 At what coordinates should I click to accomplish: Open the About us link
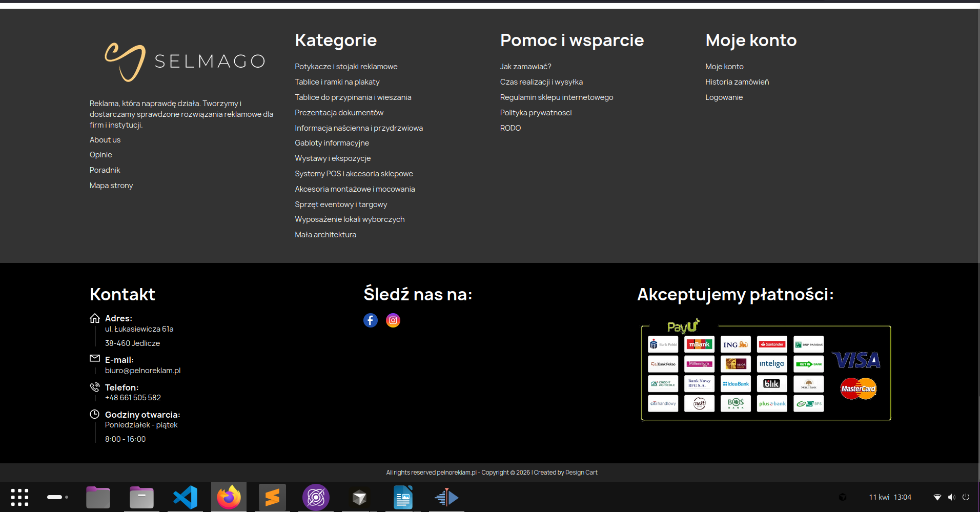click(105, 140)
